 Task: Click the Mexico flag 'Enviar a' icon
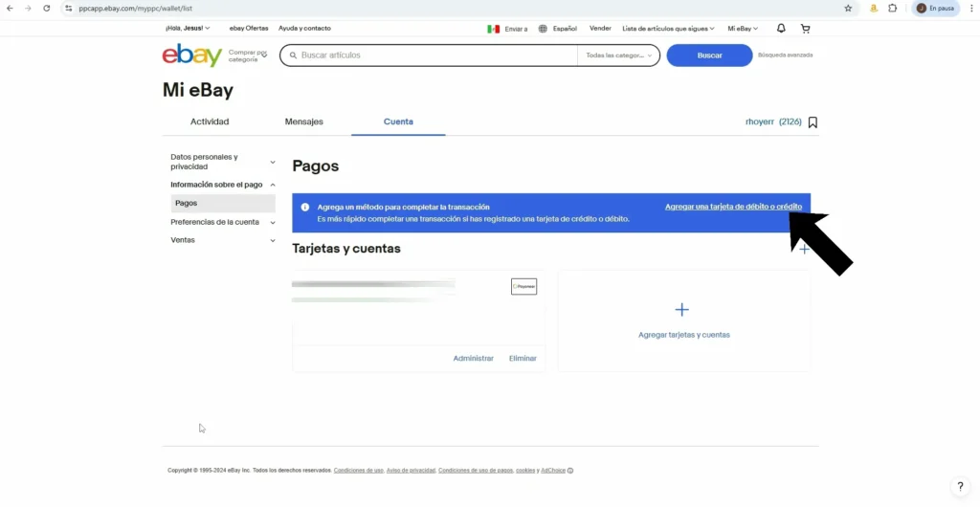coord(493,29)
